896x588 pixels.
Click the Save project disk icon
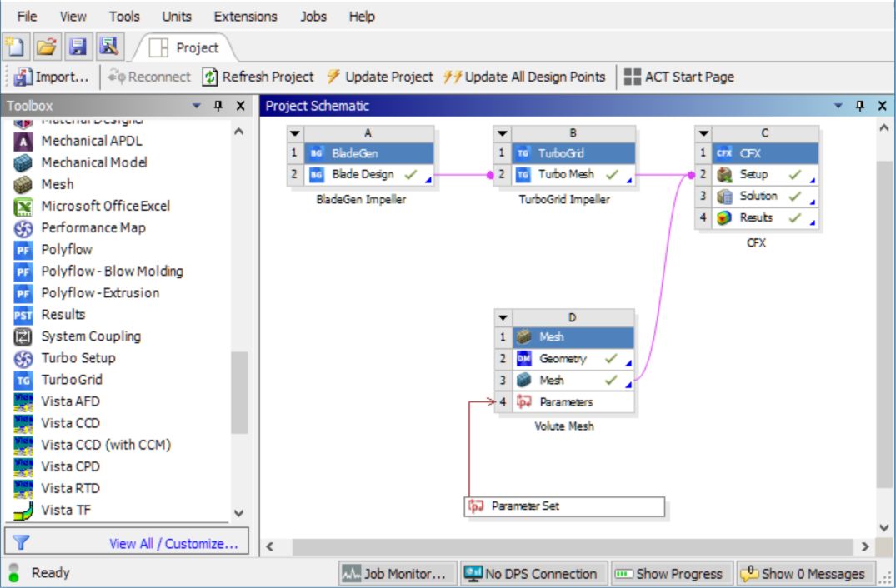(x=78, y=47)
